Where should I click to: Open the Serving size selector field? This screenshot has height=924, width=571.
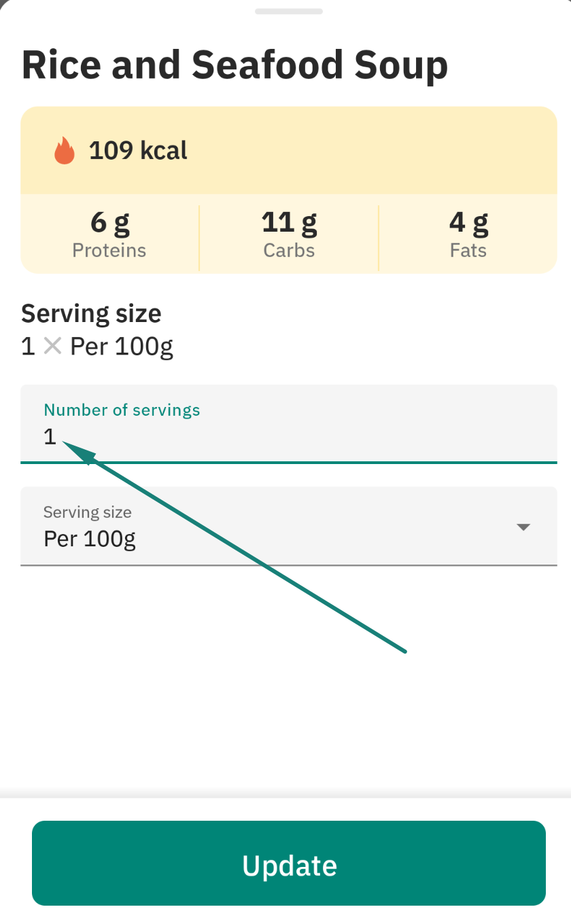point(289,526)
